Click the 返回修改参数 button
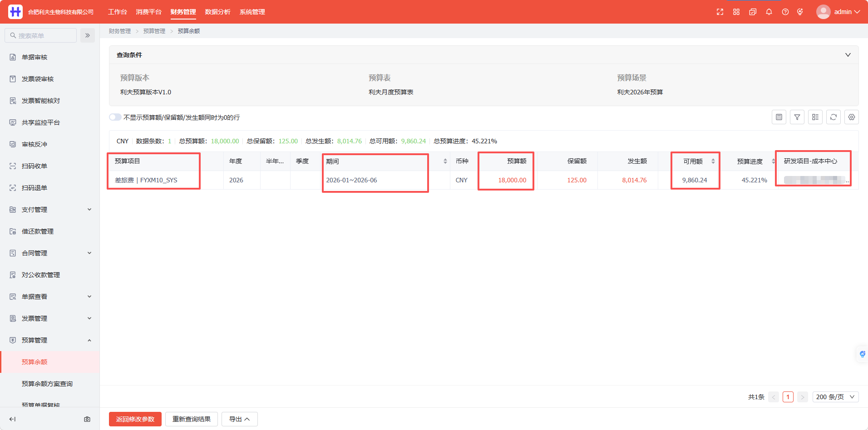Image resolution: width=868 pixels, height=430 pixels. [x=135, y=419]
